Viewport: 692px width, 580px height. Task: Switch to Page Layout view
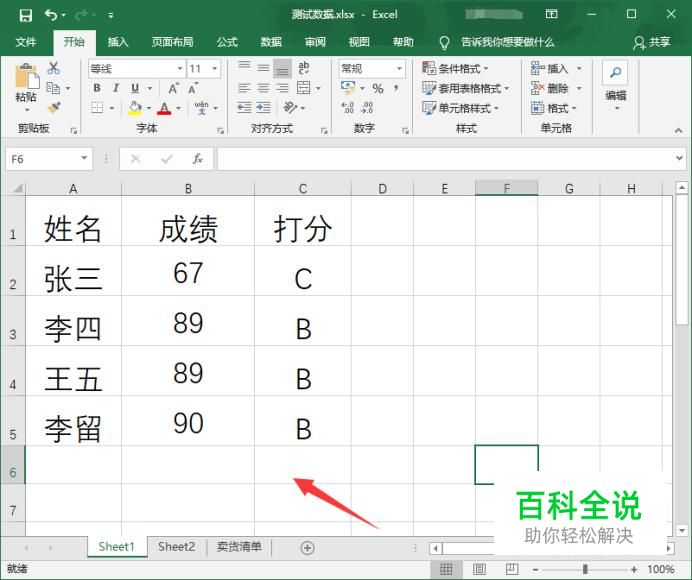click(x=479, y=569)
